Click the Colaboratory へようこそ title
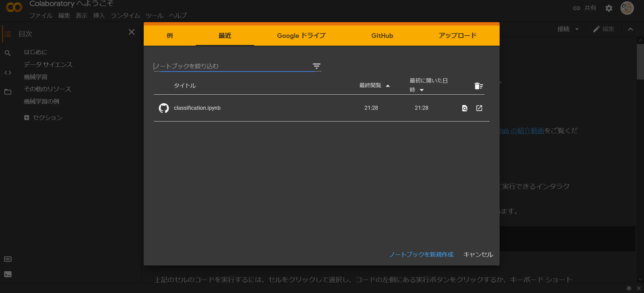 coord(72,4)
